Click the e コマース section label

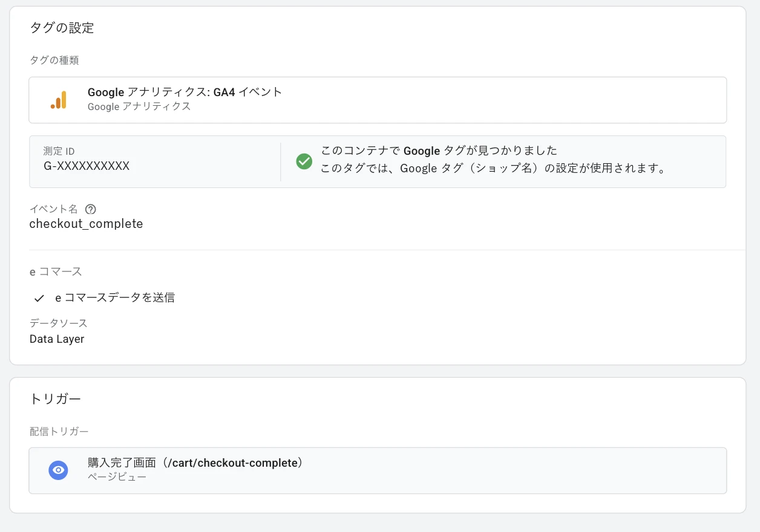coord(56,272)
